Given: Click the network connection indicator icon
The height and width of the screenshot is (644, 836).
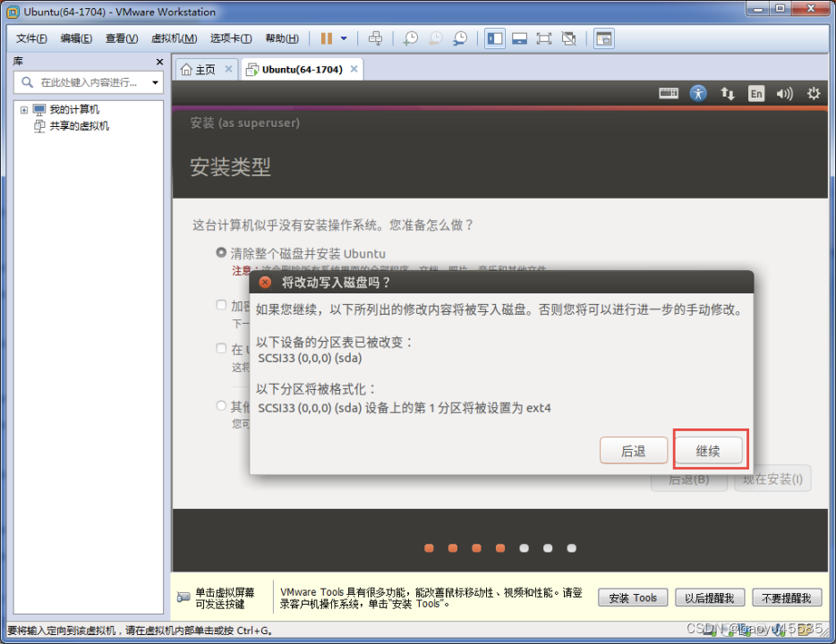Looking at the screenshot, I should pos(728,94).
